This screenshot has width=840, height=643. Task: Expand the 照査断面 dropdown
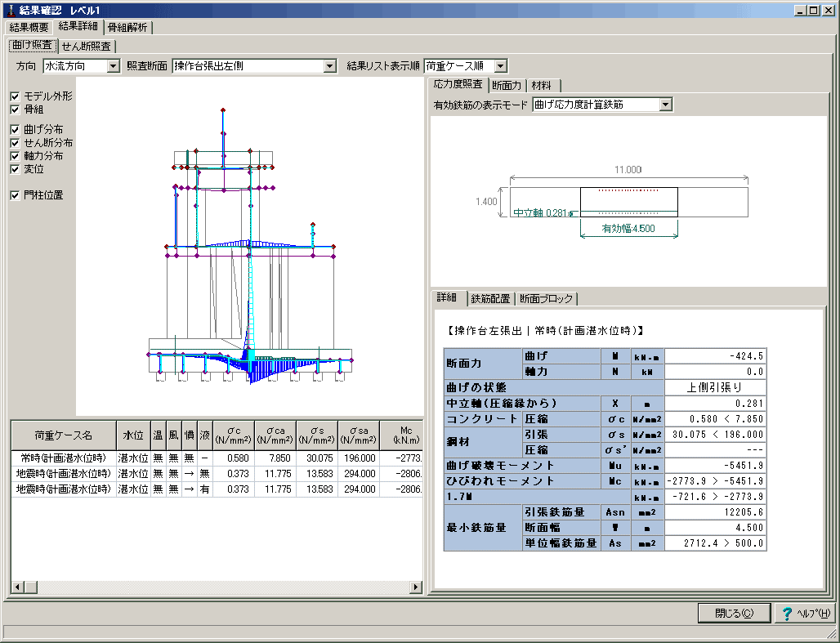[329, 66]
